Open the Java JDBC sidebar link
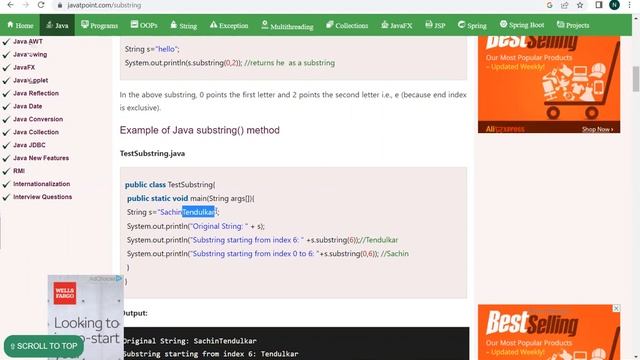This screenshot has width=640, height=360. pos(29,145)
